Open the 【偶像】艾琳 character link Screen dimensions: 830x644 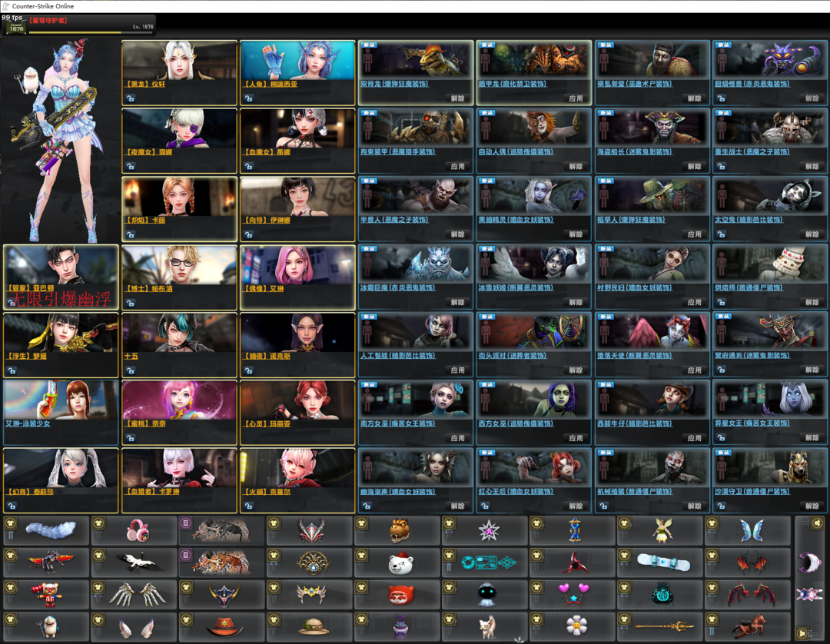[x=264, y=288]
